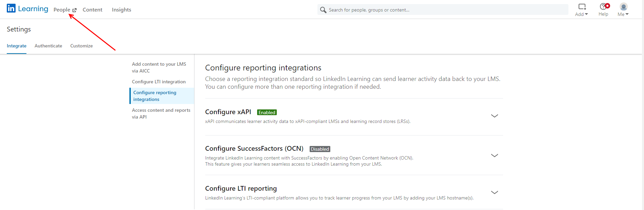Expand the Configure LTI reporting chevron
Screen dimensions: 644x210
[x=495, y=192]
